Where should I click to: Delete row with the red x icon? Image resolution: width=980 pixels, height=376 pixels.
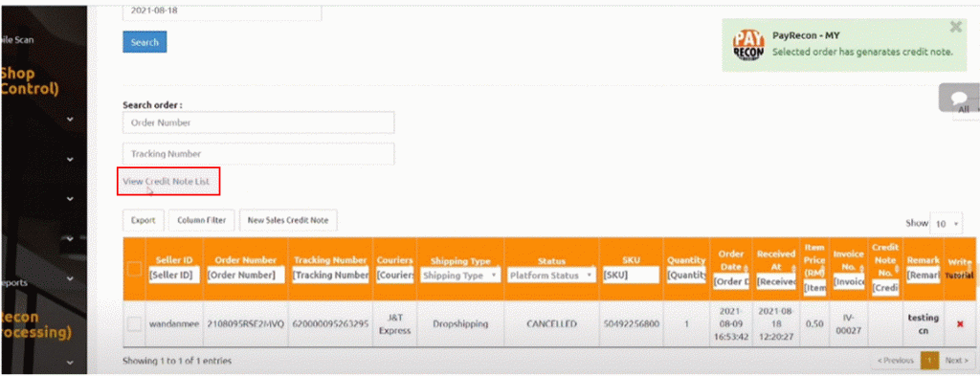[960, 324]
